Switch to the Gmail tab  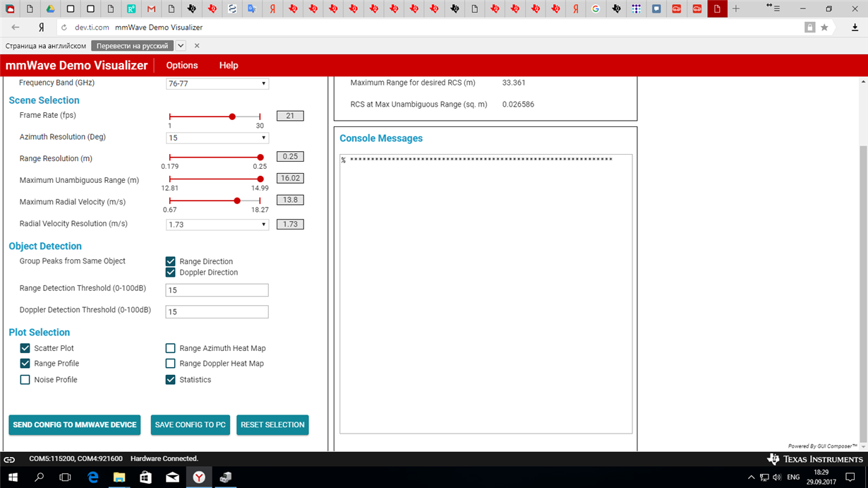click(152, 8)
